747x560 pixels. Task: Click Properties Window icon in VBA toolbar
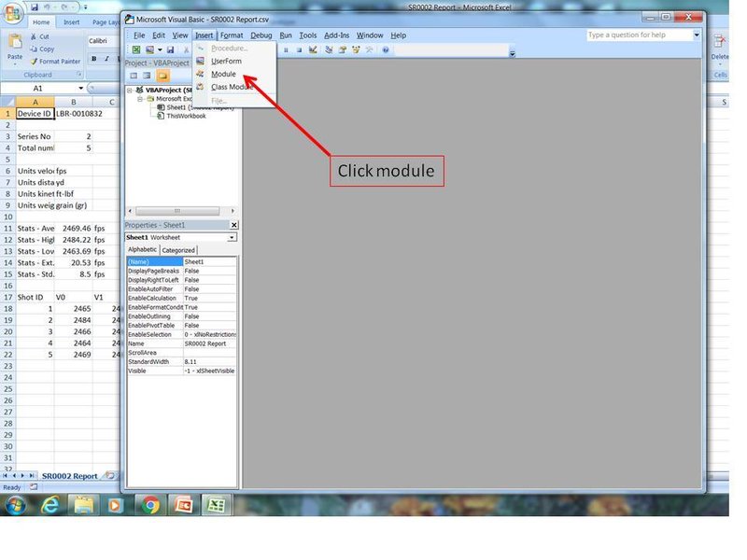(x=342, y=49)
